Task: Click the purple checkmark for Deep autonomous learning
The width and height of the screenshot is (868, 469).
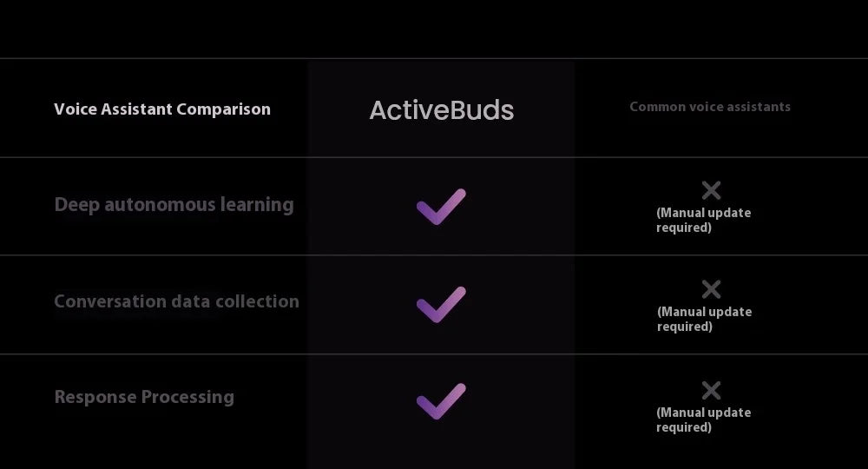Action: (441, 207)
